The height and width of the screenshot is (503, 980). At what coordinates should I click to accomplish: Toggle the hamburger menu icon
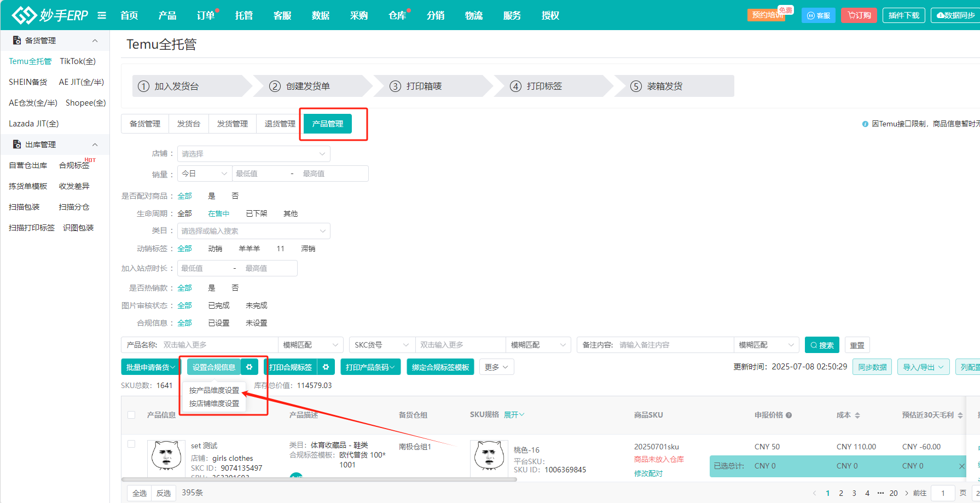tap(102, 15)
